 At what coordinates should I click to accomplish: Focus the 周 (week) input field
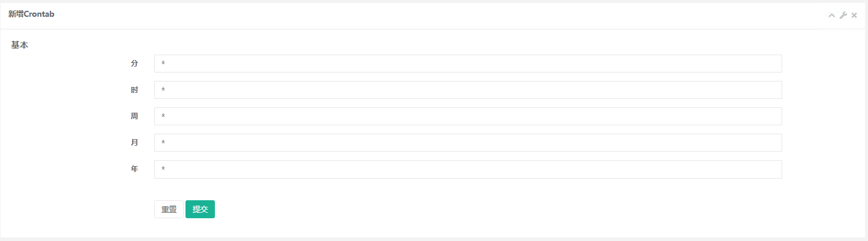point(468,116)
